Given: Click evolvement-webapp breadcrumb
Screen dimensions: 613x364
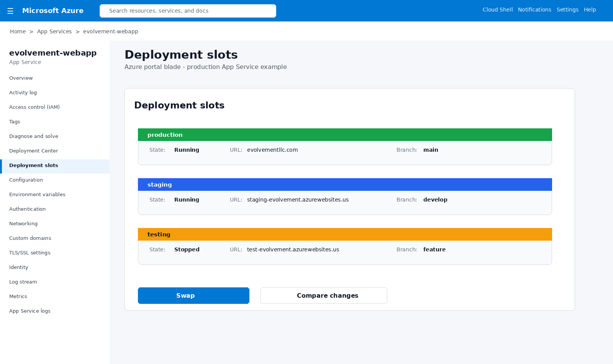Looking at the screenshot, I should click(x=111, y=31).
